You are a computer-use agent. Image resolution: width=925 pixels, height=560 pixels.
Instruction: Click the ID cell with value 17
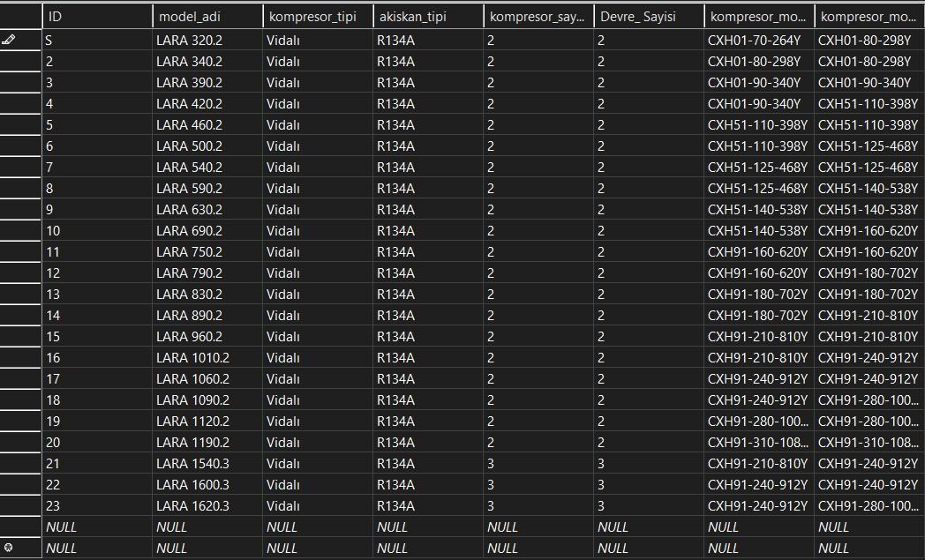(x=97, y=379)
